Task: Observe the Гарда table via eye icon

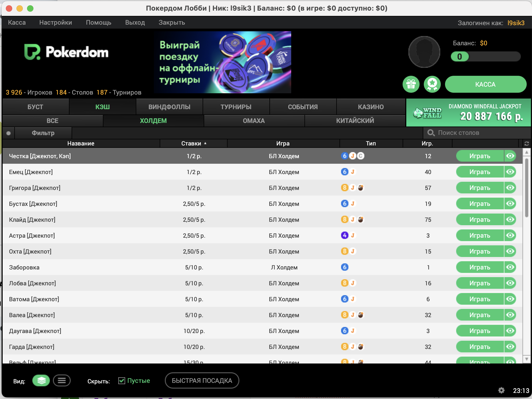Action: (510, 347)
